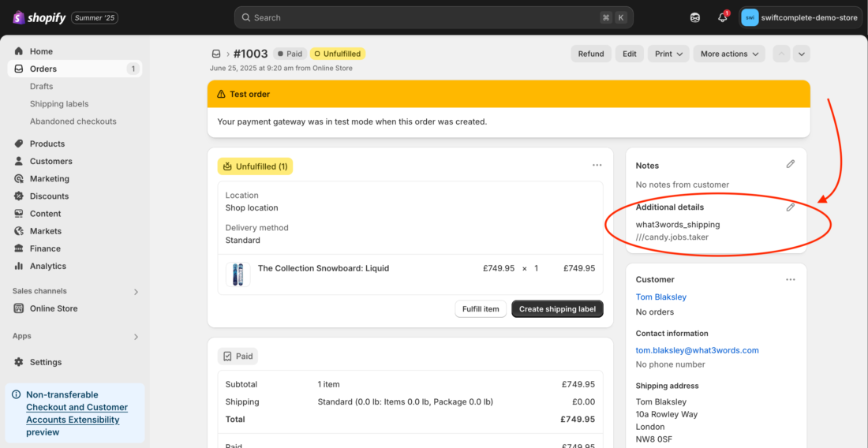Click the Analytics bar chart icon
This screenshot has width=868, height=448.
tap(19, 266)
